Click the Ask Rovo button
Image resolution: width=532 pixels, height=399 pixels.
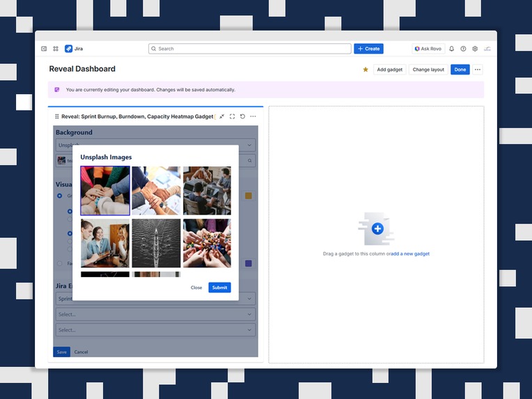click(x=428, y=49)
